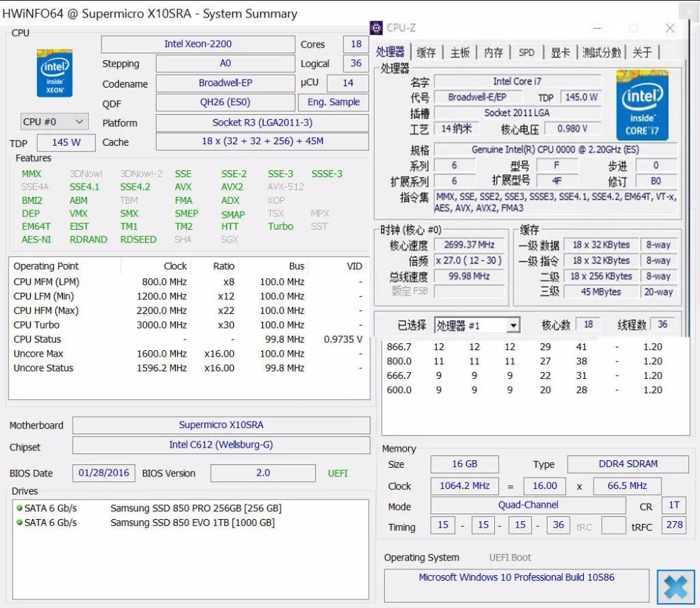Screen dimensions: 700x608
Task: Click the Socket R3 (LGA2011-3) platform field
Action: tap(262, 123)
